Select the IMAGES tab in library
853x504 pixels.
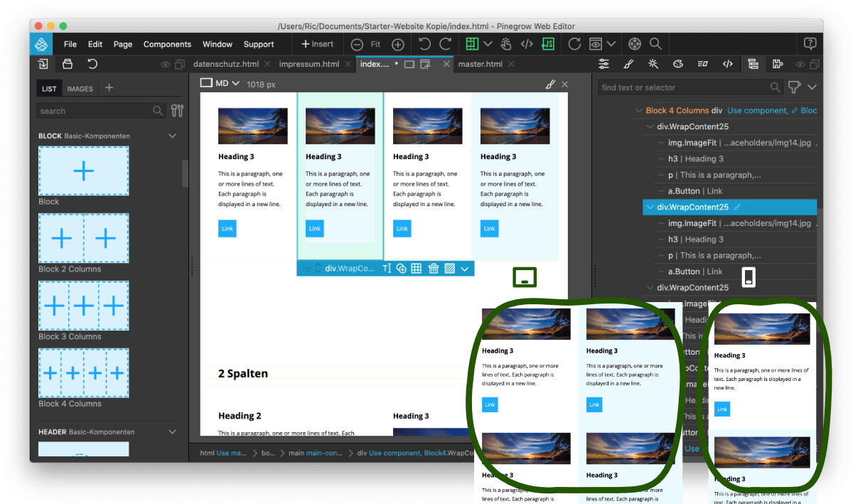pos(80,89)
